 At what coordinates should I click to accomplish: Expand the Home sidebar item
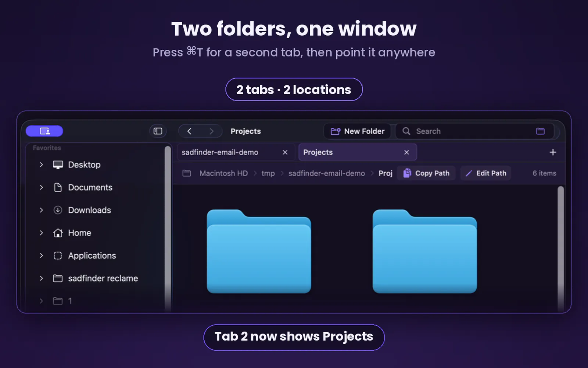tap(41, 233)
